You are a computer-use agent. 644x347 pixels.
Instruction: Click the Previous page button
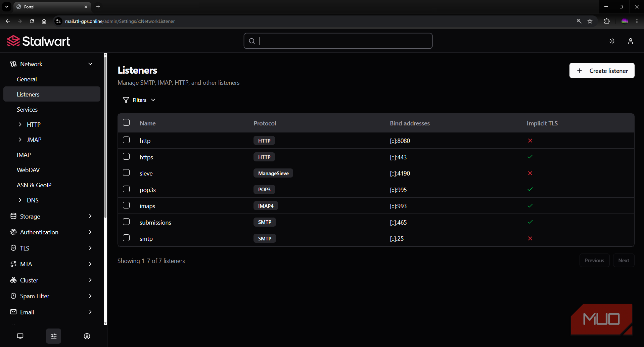pyautogui.click(x=594, y=260)
